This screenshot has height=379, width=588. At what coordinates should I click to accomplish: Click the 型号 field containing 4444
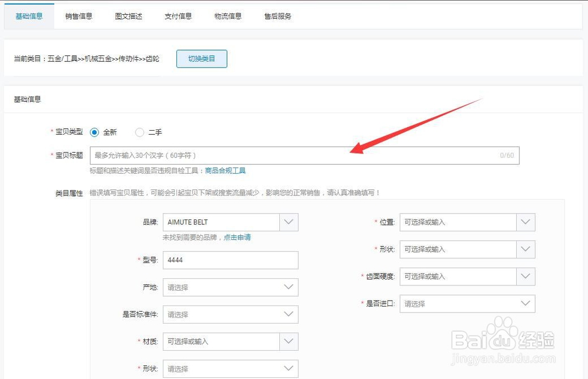[230, 260]
